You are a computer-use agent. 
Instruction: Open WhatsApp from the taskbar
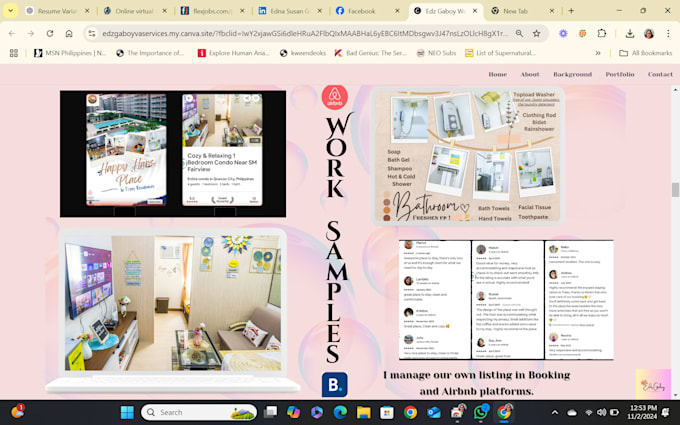point(480,412)
